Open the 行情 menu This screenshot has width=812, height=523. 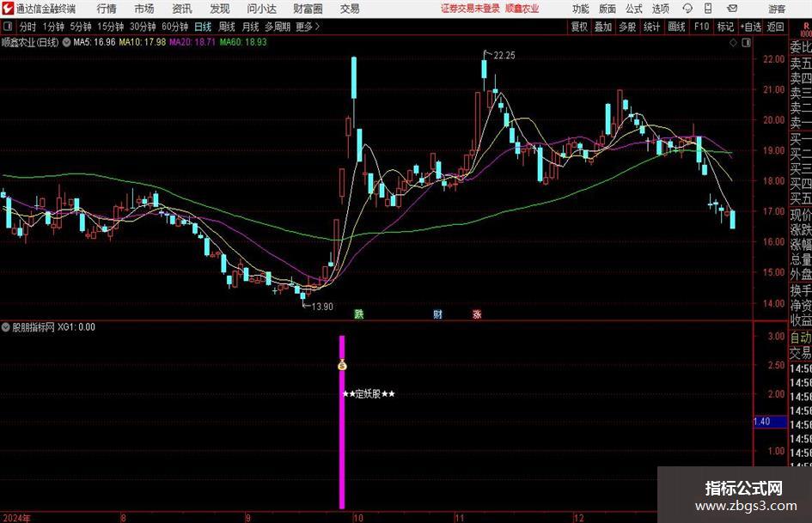107,9
